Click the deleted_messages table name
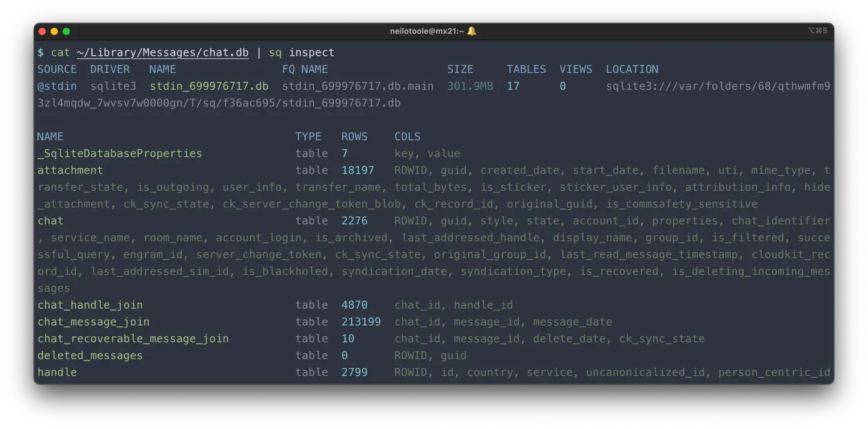 [90, 356]
